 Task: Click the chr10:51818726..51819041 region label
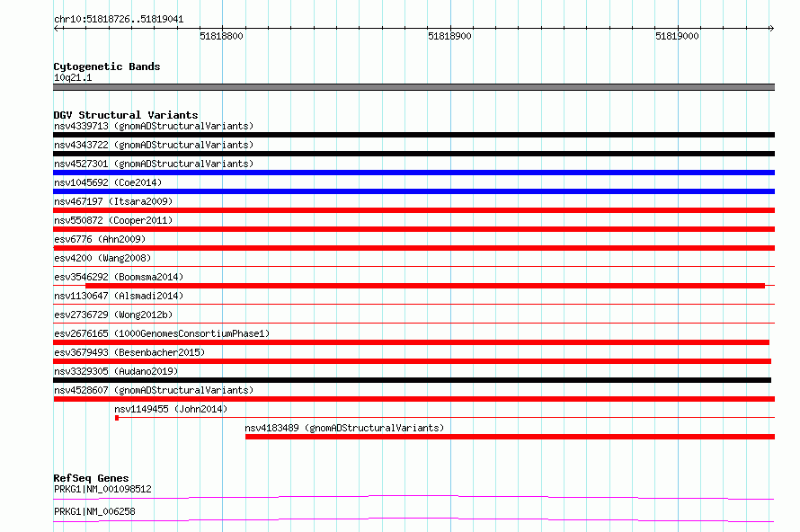point(119,20)
